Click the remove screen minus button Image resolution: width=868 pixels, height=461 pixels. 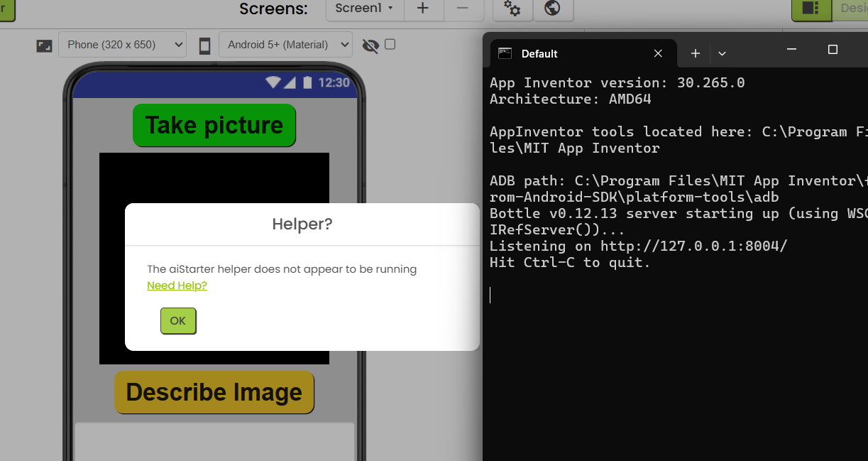[x=463, y=9]
